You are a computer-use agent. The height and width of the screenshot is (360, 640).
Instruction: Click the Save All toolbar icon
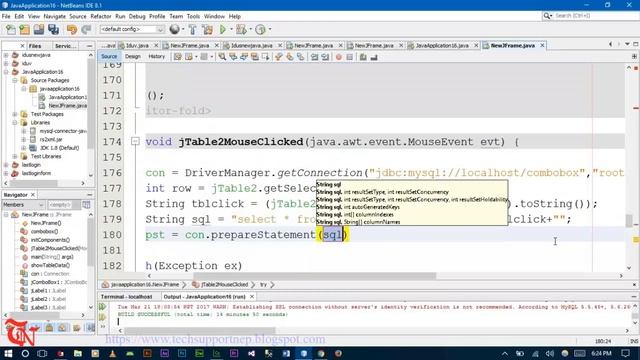pyautogui.click(x=53, y=29)
